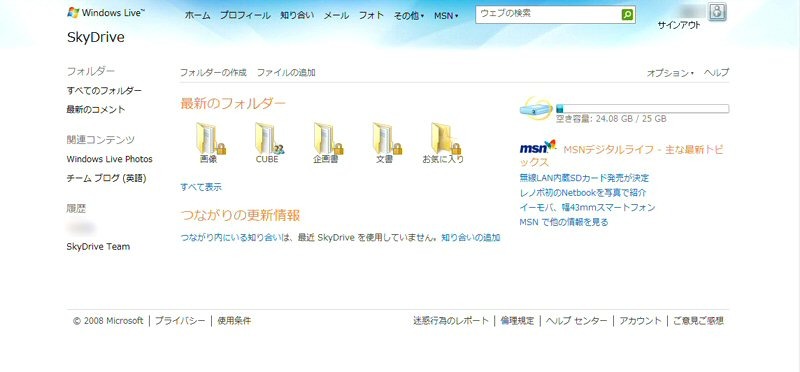Screen dimensions: 800x372
Task: Open メール in top navigation
Action: point(337,16)
